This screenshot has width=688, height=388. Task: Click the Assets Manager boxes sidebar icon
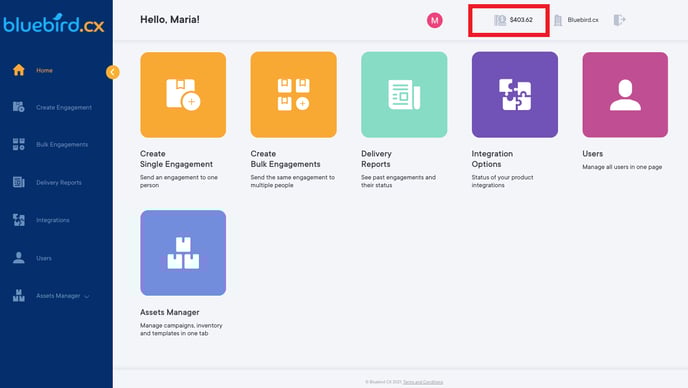pos(18,295)
